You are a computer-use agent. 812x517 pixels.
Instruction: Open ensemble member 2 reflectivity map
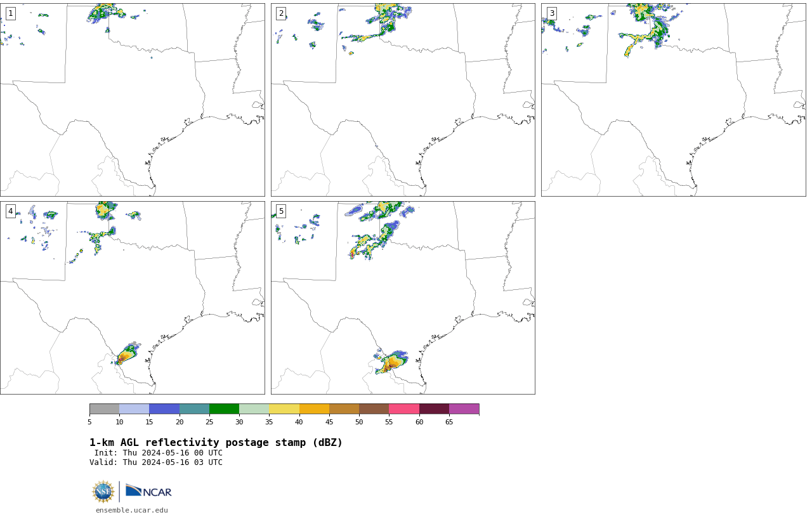pos(403,100)
